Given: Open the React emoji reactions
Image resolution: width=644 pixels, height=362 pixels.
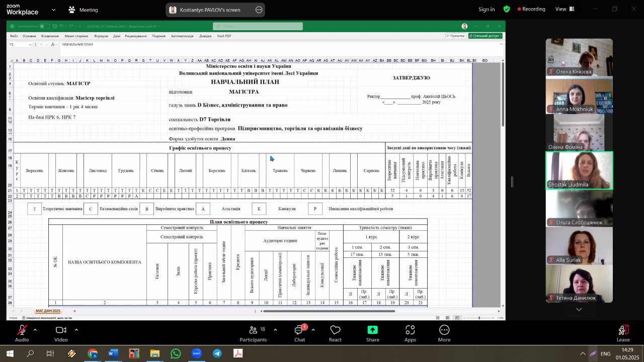Looking at the screenshot, I should [x=336, y=333].
